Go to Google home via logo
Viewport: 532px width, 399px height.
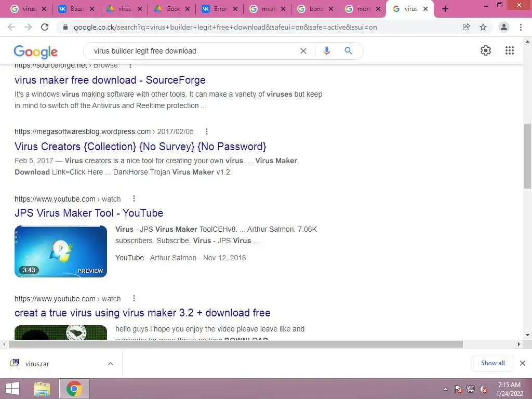(36, 52)
